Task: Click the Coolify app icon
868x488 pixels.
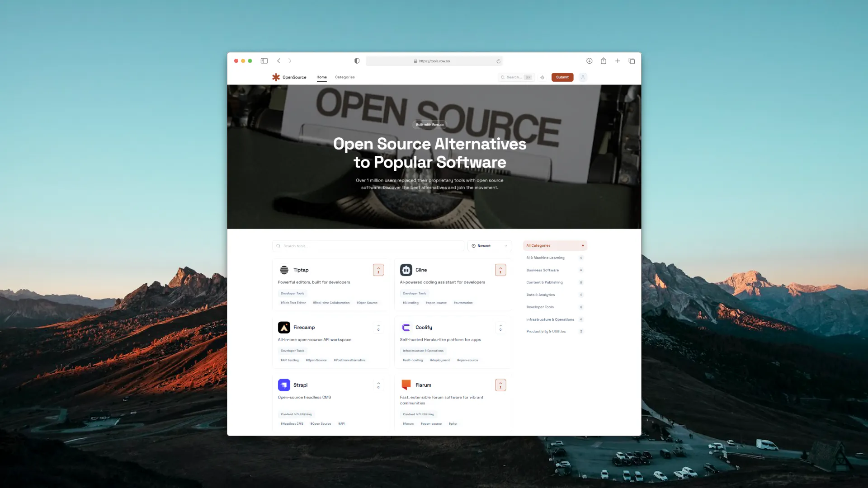Action: 406,328
